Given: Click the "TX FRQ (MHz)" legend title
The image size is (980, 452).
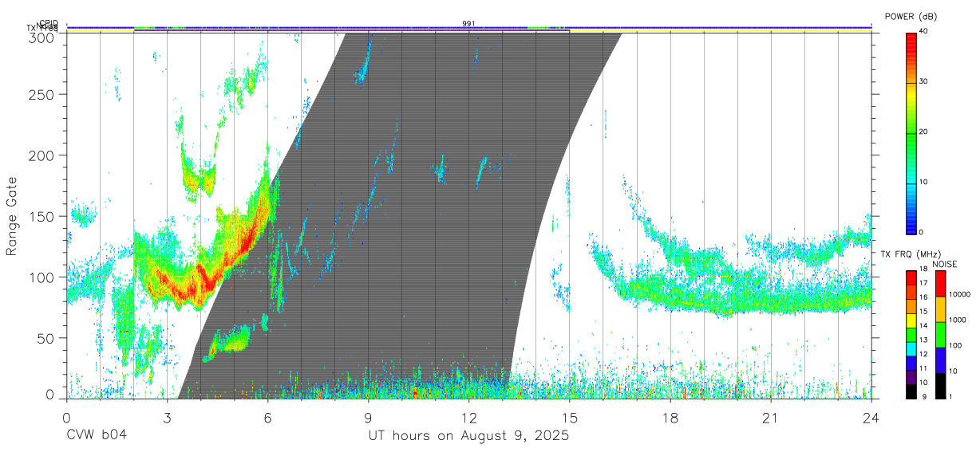Looking at the screenshot, I should click(x=910, y=254).
